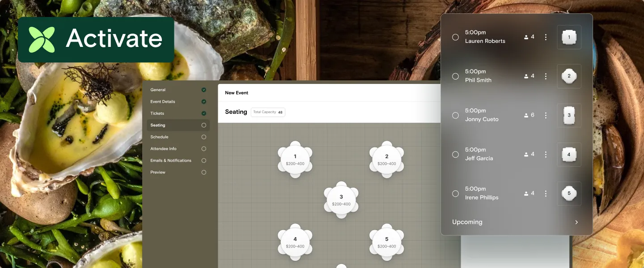Click the name Jonny Cueto
Image resolution: width=644 pixels, height=268 pixels.
[x=482, y=119]
